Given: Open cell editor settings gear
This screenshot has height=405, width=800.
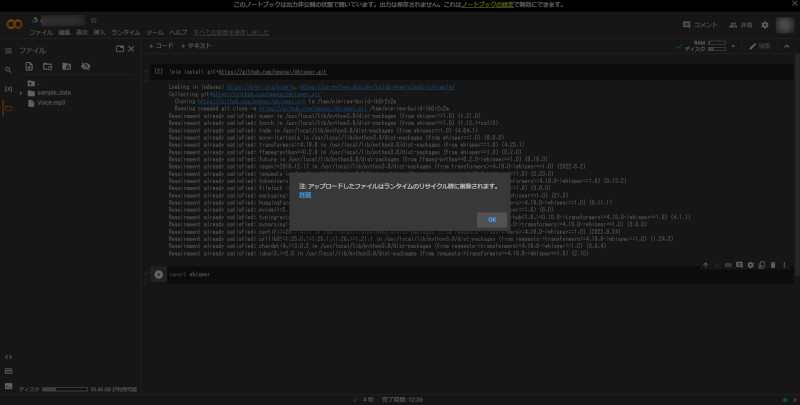Looking at the screenshot, I should (751, 265).
